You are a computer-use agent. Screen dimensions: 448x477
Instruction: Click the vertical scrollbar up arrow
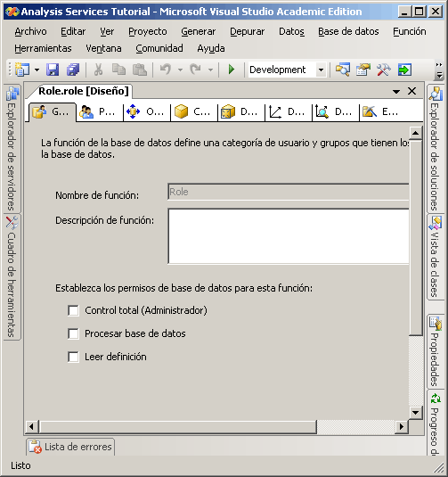pyautogui.click(x=415, y=133)
